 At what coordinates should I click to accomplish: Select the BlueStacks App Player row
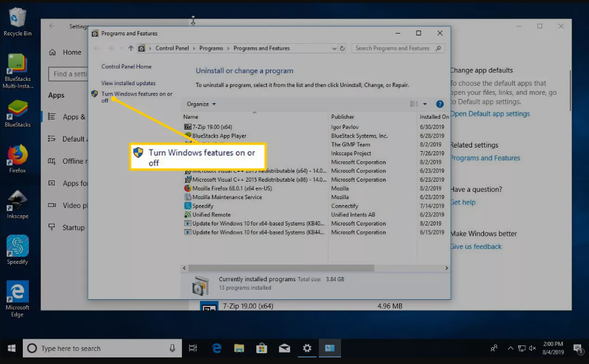(219, 136)
